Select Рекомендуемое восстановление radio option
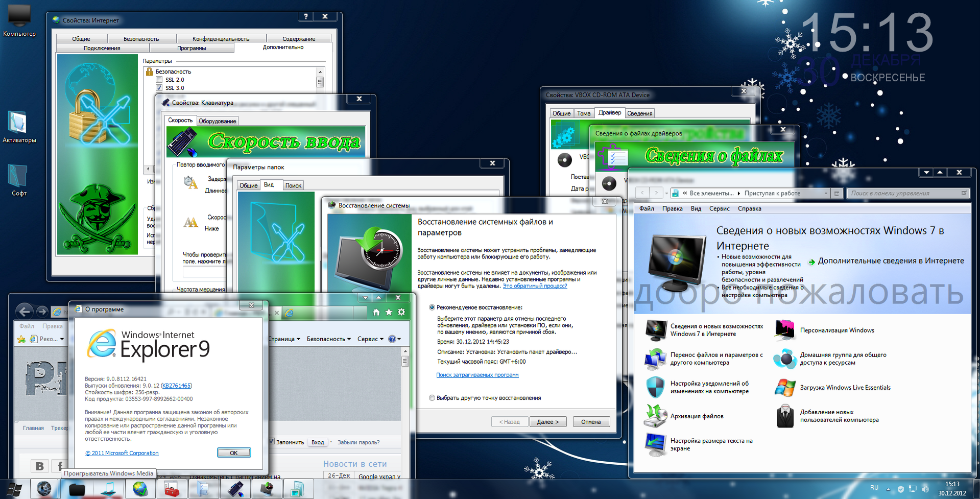The width and height of the screenshot is (980, 499). [432, 307]
